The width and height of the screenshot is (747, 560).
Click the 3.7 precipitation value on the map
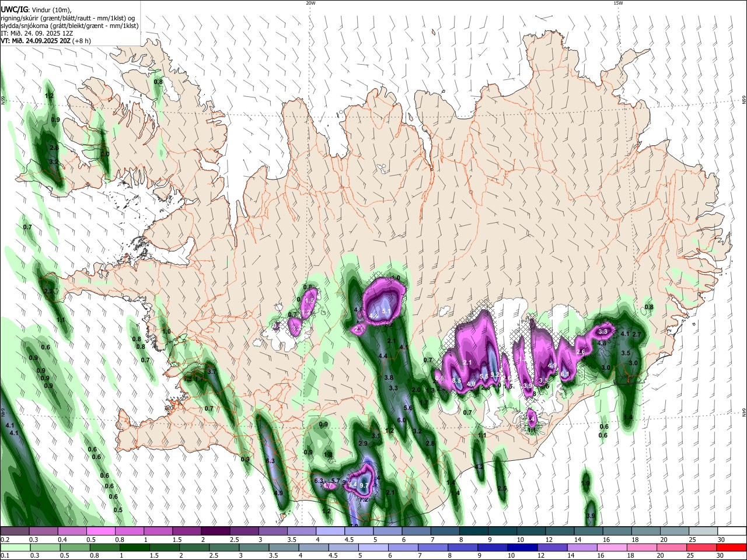pyautogui.click(x=212, y=372)
